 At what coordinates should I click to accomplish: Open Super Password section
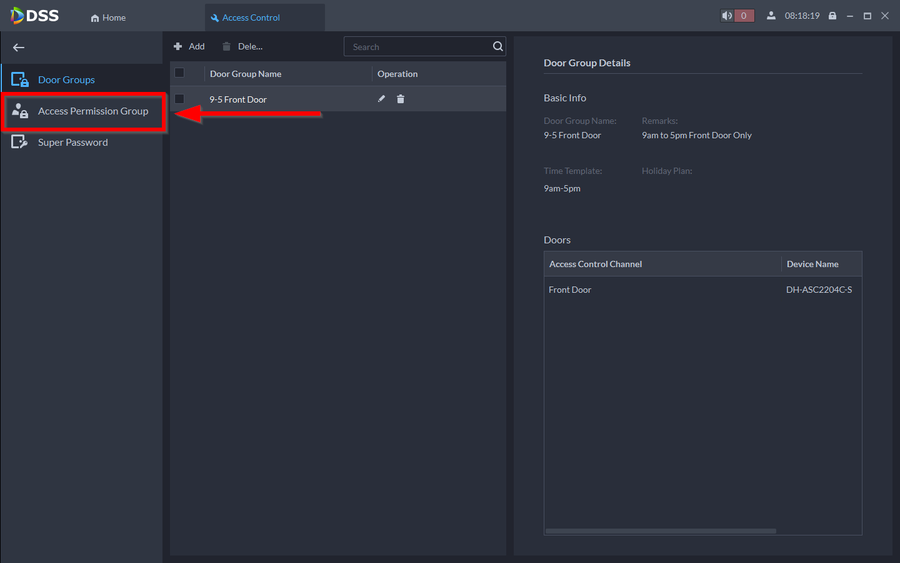[x=72, y=143]
